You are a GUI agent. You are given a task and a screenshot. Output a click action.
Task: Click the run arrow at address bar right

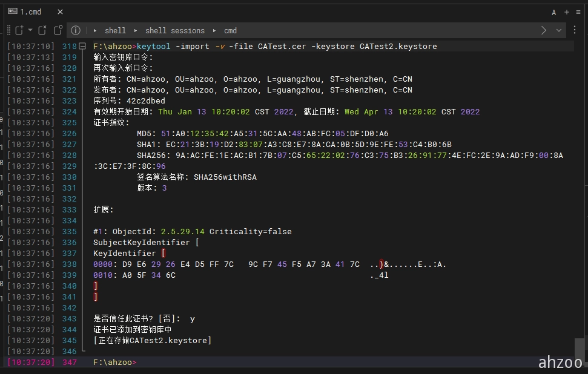pyautogui.click(x=543, y=30)
